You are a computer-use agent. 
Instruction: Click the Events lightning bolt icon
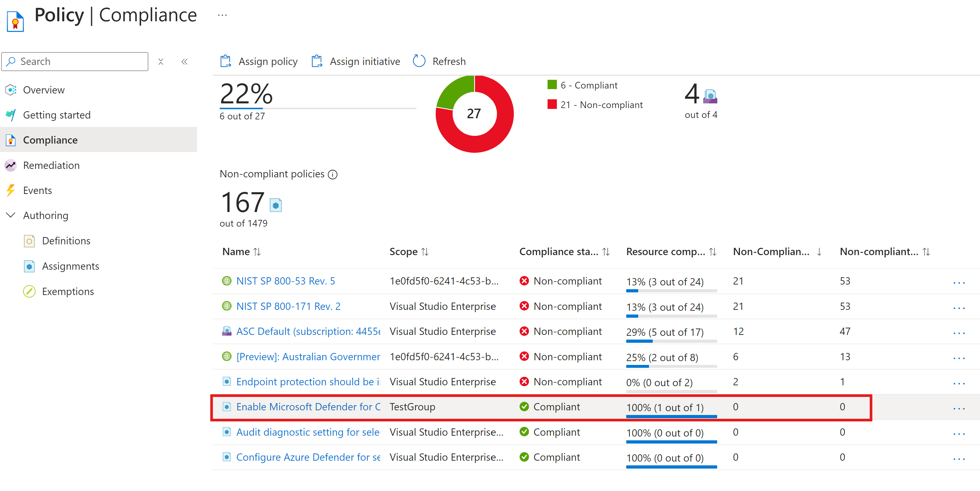(x=11, y=190)
